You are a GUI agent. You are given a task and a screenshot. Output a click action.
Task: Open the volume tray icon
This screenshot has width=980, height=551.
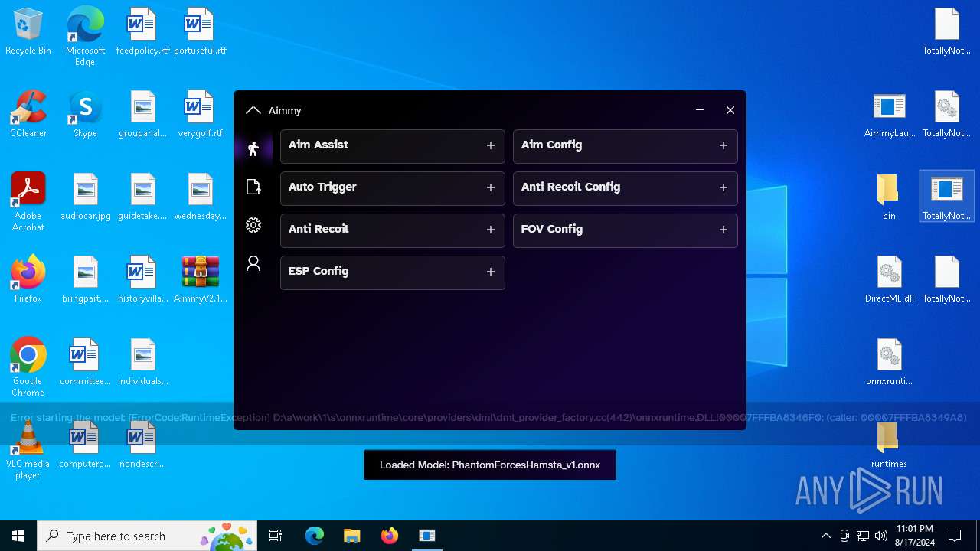coord(881,536)
